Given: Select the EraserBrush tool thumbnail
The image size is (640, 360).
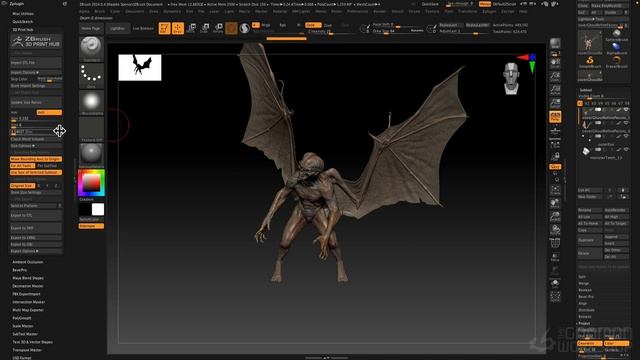Looking at the screenshot, I should [616, 62].
